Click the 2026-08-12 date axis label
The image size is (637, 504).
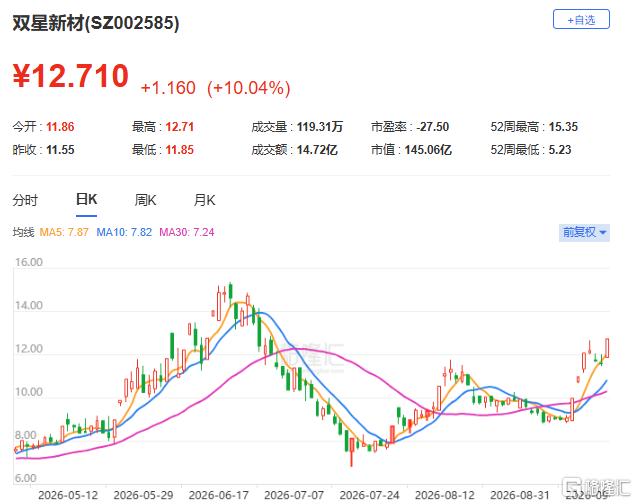coord(445,495)
